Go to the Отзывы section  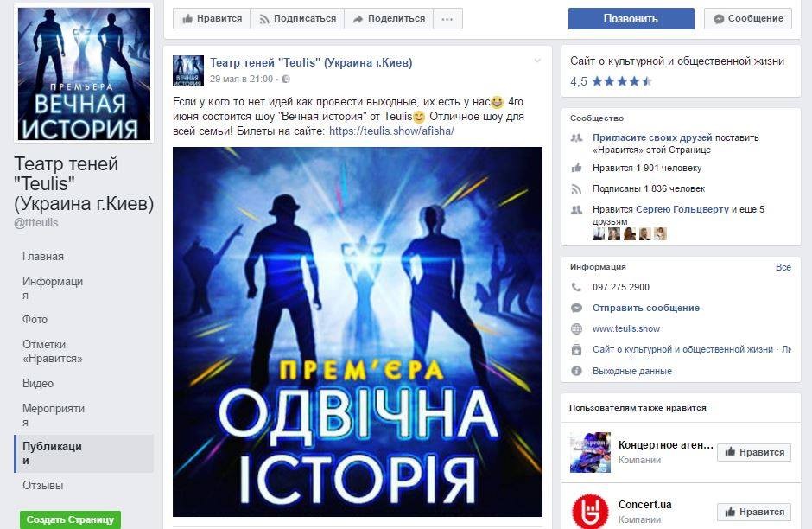tap(43, 486)
